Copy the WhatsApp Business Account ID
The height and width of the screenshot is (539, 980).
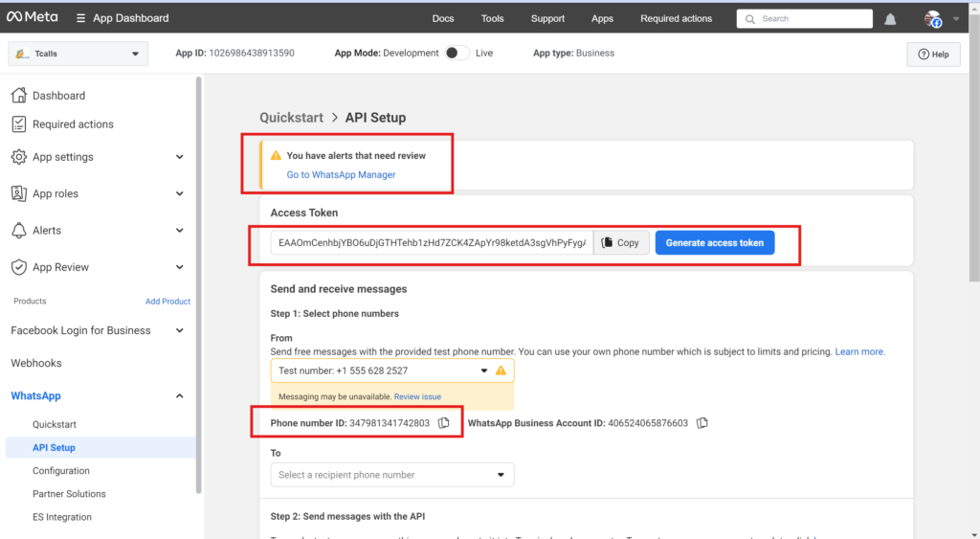(x=702, y=423)
